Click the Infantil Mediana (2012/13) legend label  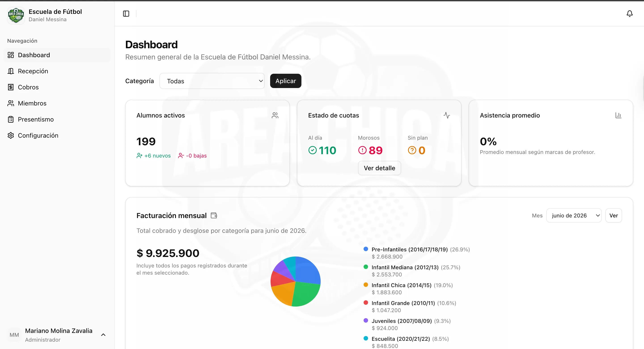405,267
